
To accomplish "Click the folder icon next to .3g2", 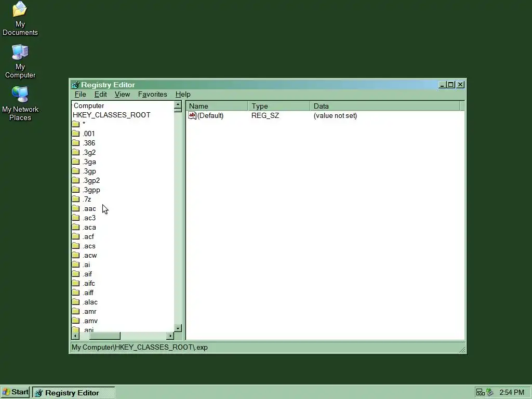I will [x=76, y=152].
